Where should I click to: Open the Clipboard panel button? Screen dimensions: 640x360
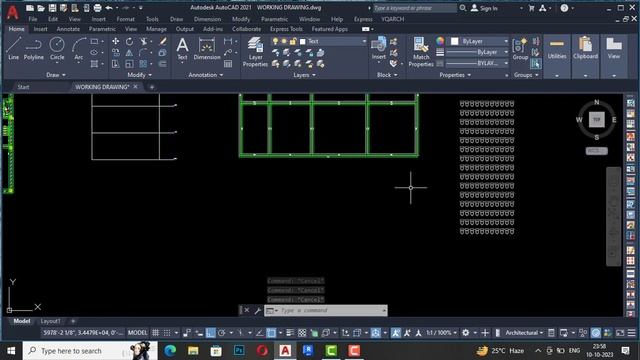[x=585, y=56]
